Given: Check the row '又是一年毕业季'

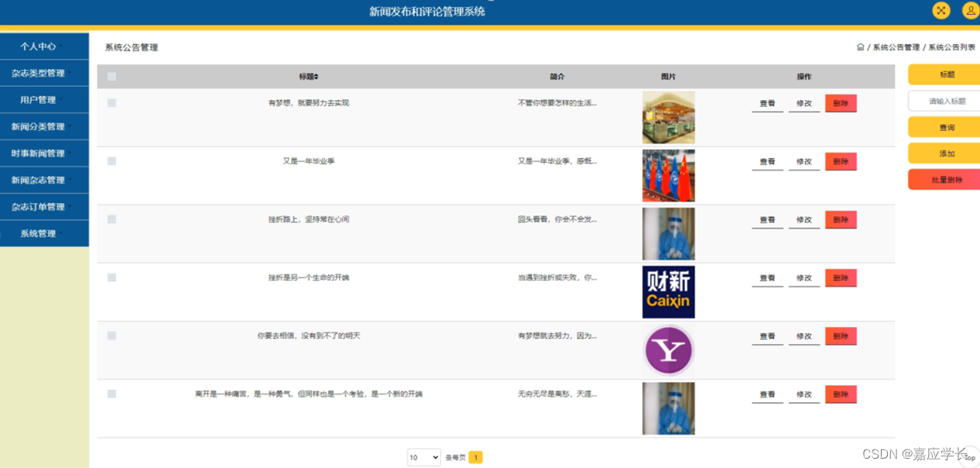Looking at the screenshot, I should (111, 161).
